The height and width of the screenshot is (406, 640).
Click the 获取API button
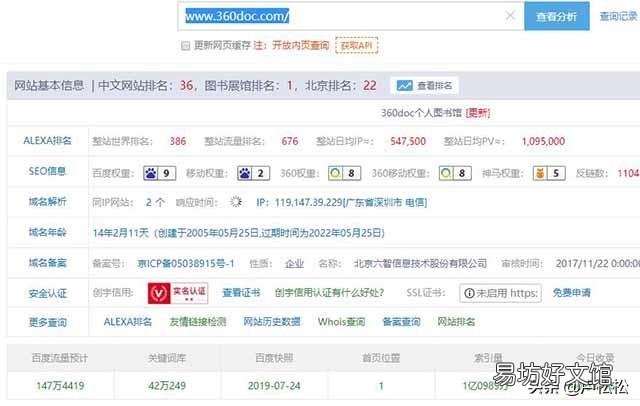[357, 45]
